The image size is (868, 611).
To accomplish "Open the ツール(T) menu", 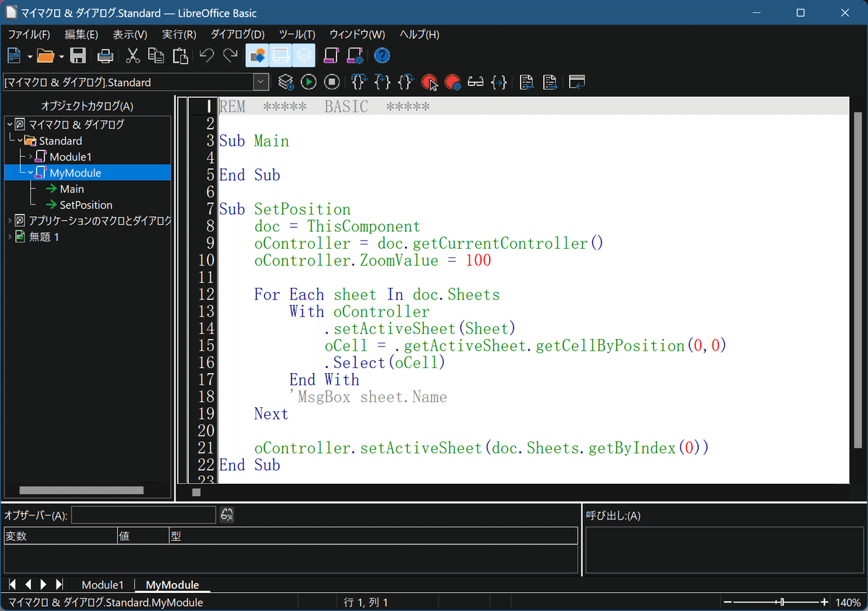I will [x=297, y=35].
